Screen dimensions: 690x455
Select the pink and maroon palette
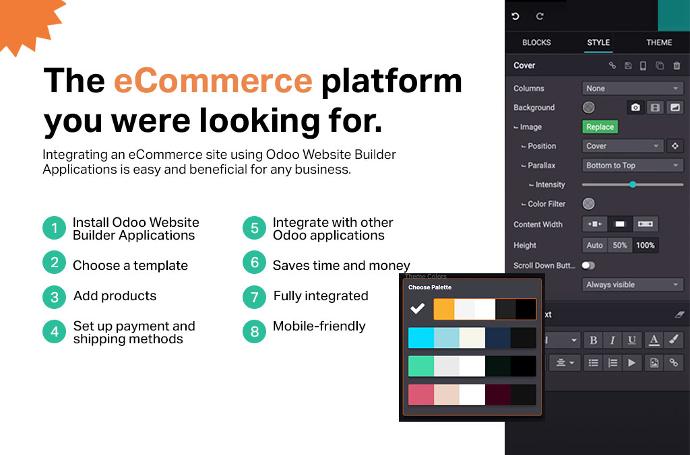[x=472, y=395]
